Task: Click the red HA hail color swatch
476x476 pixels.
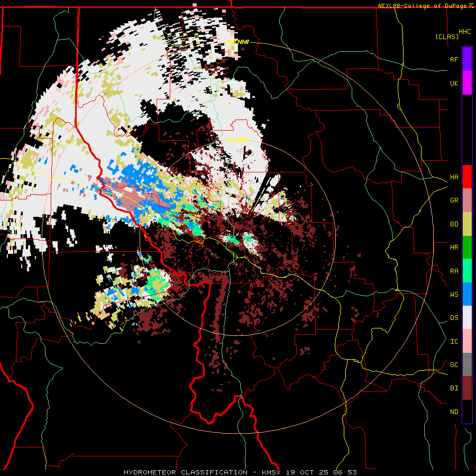Action: [x=467, y=177]
